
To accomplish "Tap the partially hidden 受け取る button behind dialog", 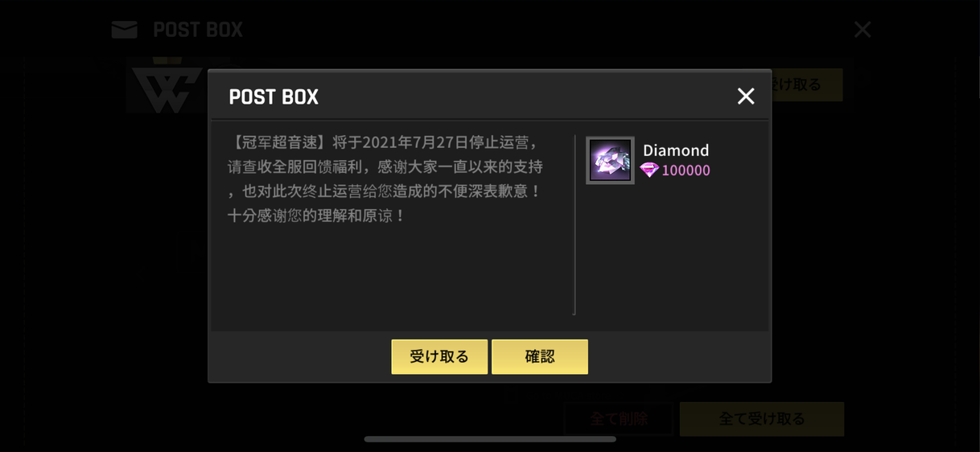I will pyautogui.click(x=807, y=84).
